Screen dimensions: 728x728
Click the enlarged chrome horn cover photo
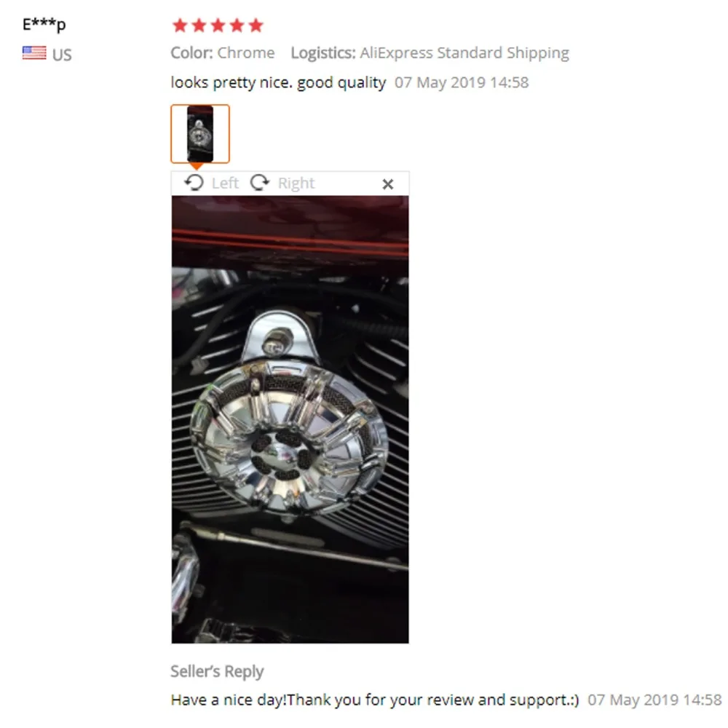[x=290, y=419]
